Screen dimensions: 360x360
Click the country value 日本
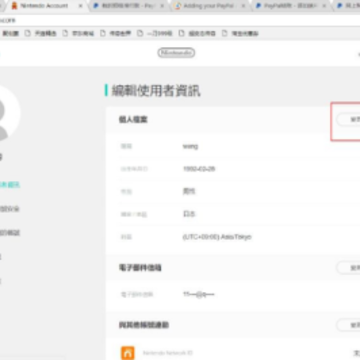coord(189,214)
